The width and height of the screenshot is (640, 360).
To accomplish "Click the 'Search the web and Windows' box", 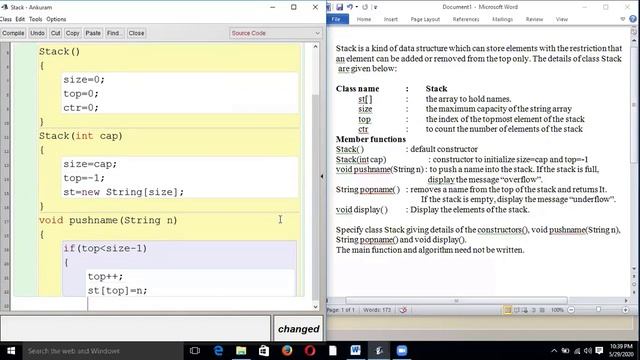I will [x=103, y=351].
